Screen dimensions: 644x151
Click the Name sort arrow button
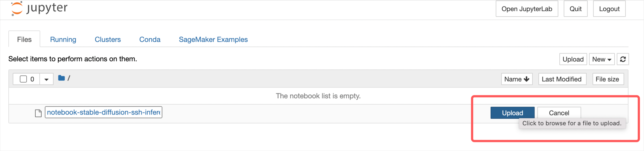pyautogui.click(x=517, y=79)
